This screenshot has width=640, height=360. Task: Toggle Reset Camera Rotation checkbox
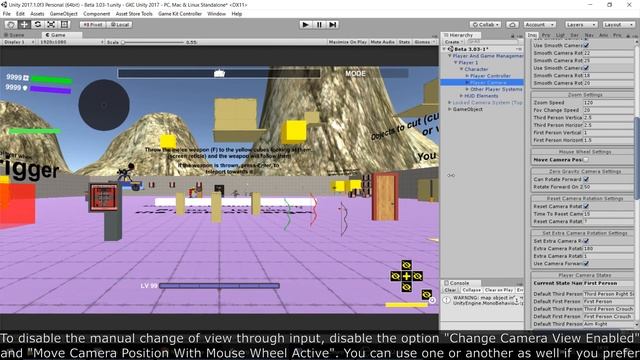pos(586,206)
